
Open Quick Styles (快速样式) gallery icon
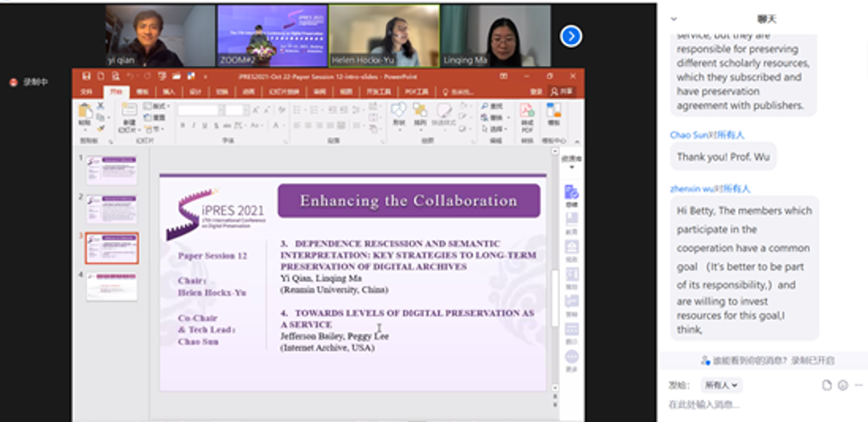(444, 110)
